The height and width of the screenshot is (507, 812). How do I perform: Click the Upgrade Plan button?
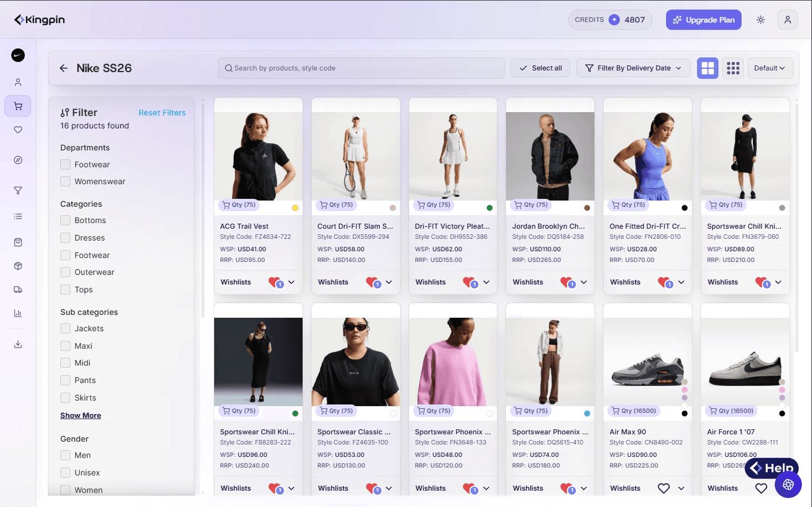[x=704, y=20]
